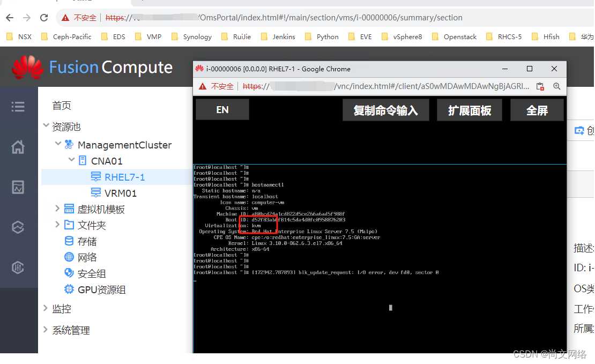The image size is (595, 364).
Task: Open the vSphere8 bookmark
Action: [402, 37]
